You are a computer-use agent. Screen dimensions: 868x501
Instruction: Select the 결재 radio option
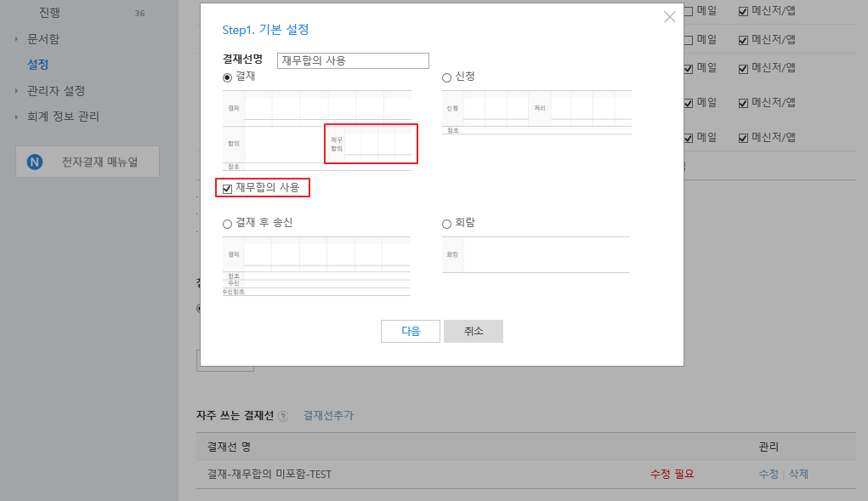(x=227, y=77)
